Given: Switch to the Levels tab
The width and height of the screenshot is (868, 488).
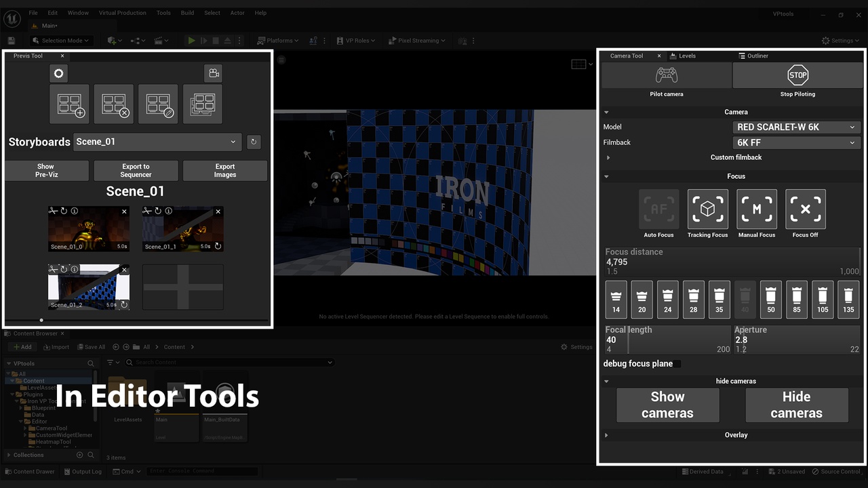Looking at the screenshot, I should click(683, 56).
